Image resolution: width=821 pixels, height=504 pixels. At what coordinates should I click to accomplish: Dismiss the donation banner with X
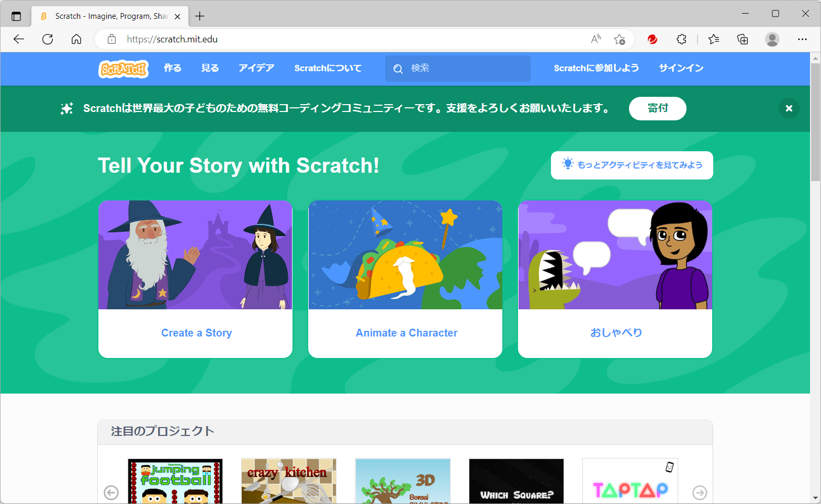[789, 108]
